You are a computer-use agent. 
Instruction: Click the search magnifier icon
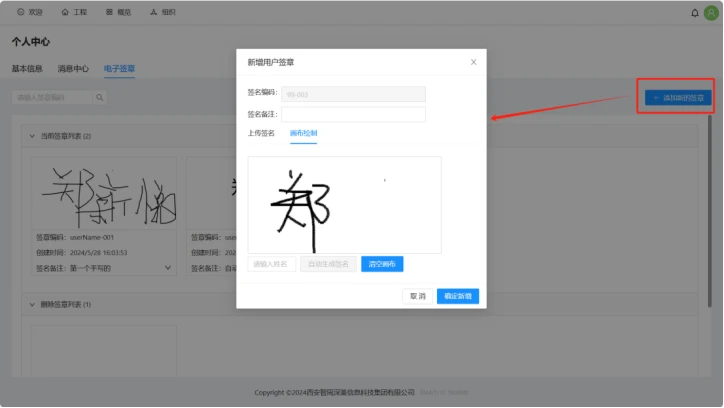100,97
